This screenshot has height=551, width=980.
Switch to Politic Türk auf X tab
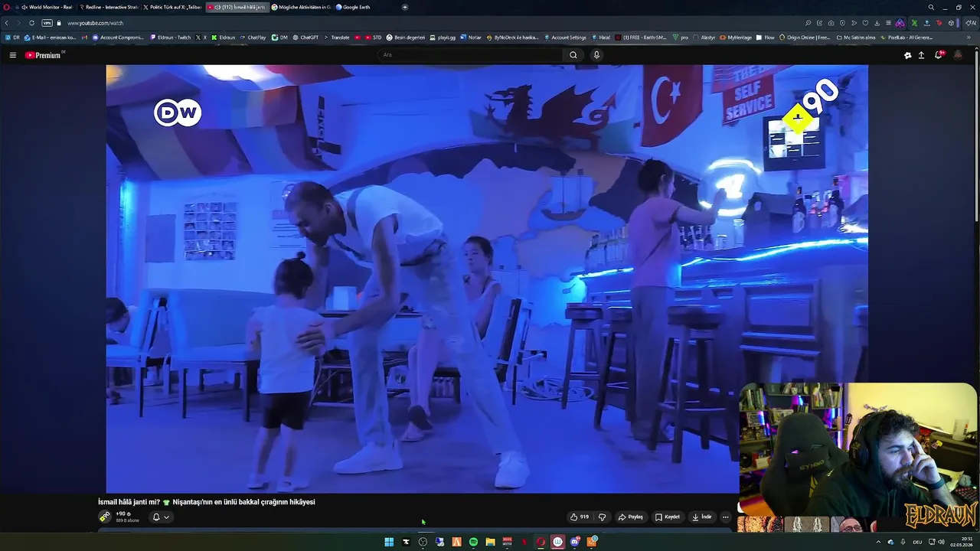click(173, 7)
